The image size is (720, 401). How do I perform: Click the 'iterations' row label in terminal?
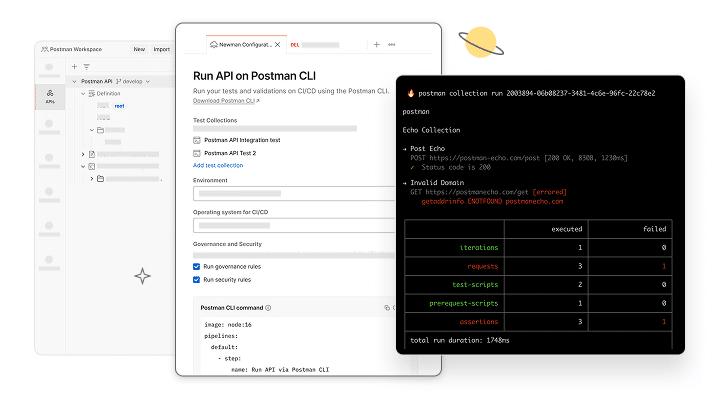(478, 248)
